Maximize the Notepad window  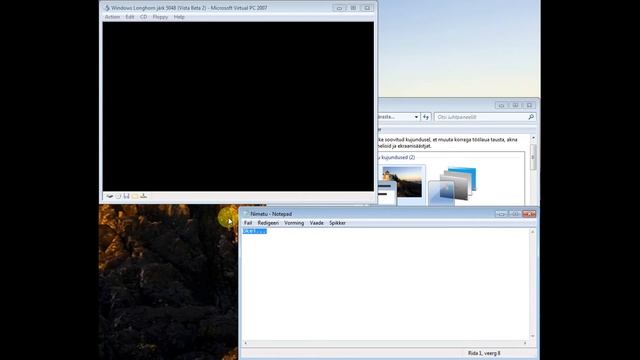[x=515, y=214]
